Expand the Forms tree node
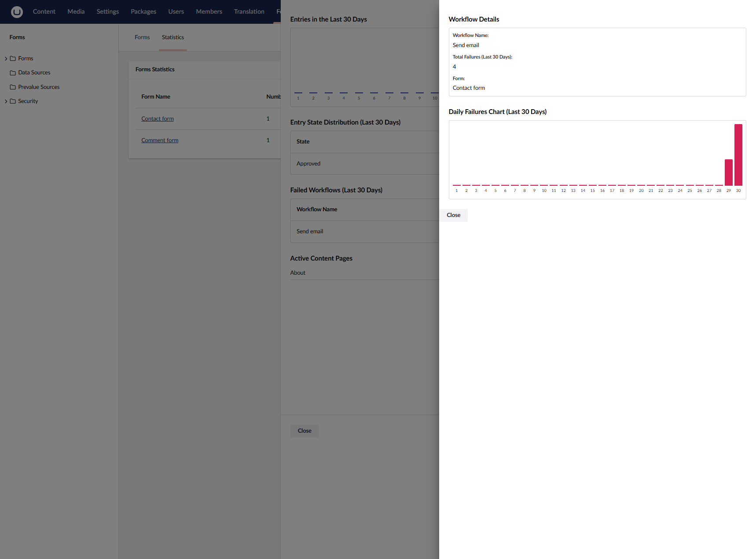 click(6, 59)
